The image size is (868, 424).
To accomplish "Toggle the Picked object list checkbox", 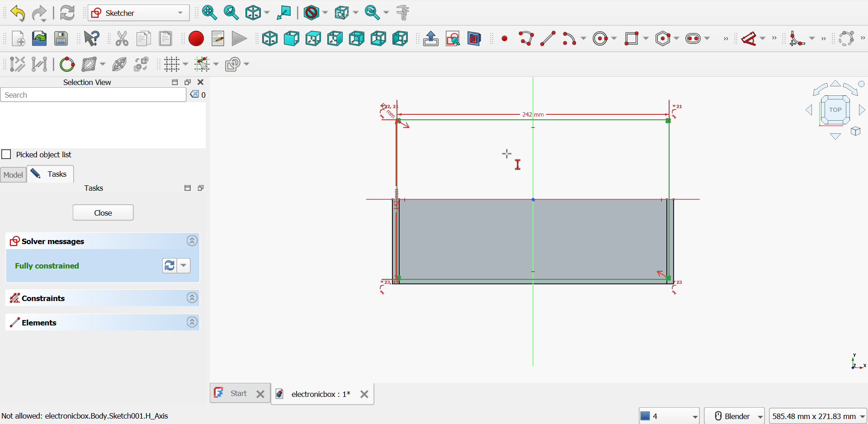I will [x=6, y=155].
